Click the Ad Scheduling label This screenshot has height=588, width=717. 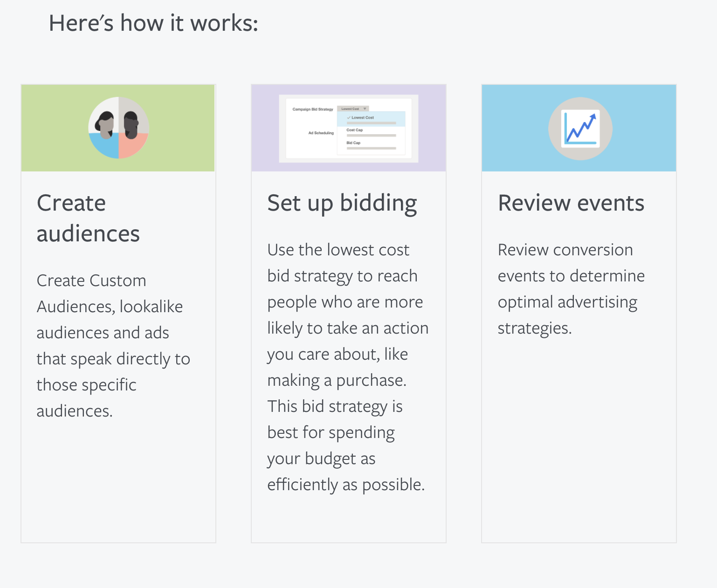click(x=321, y=133)
